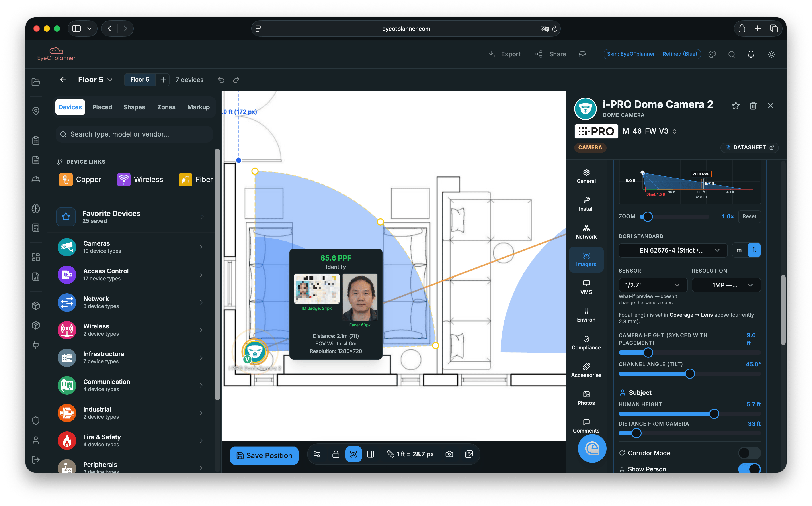Click Safari new tab plus button
812x506 pixels.
coord(758,29)
